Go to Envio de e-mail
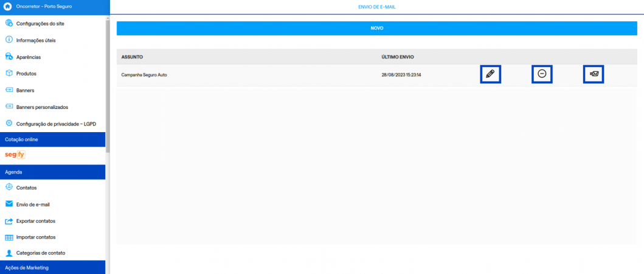 click(x=33, y=205)
